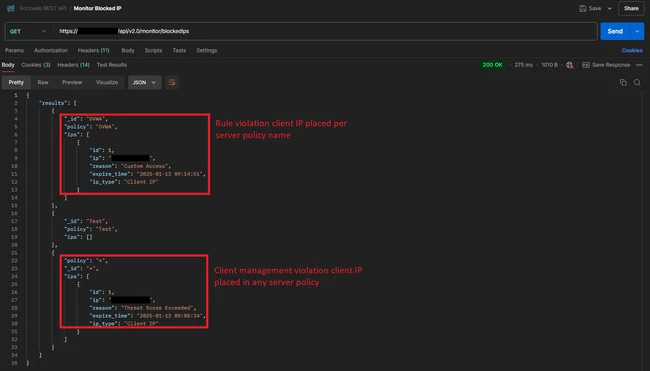
Task: Open the Save options dropdown arrow
Action: pyautogui.click(x=609, y=8)
